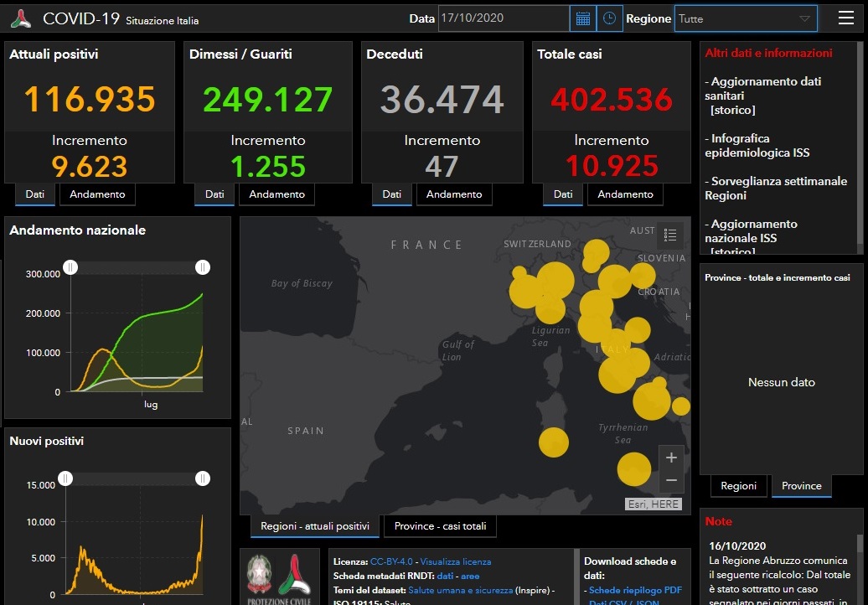The width and height of the screenshot is (868, 605).
Task: Click right slider handle on Nuovi positivi chart
Action: (x=202, y=478)
